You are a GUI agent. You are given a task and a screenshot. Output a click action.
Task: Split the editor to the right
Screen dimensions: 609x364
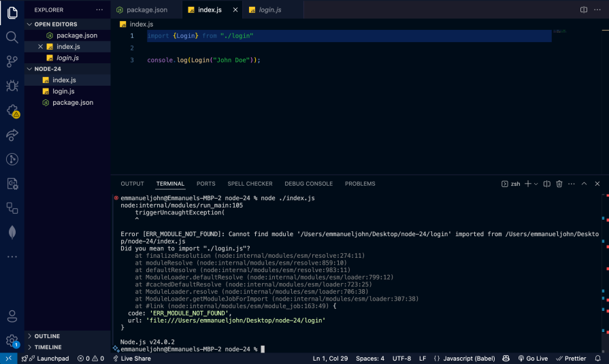(x=583, y=10)
